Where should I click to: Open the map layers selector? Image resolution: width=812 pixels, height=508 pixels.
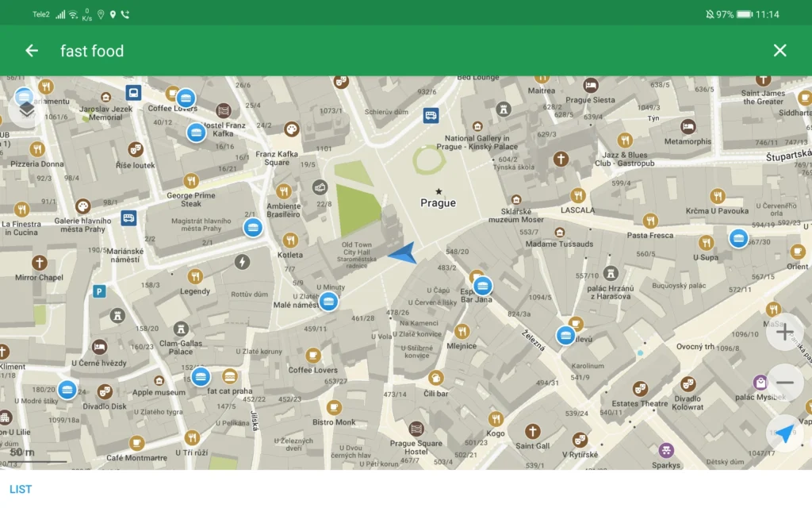coord(26,109)
